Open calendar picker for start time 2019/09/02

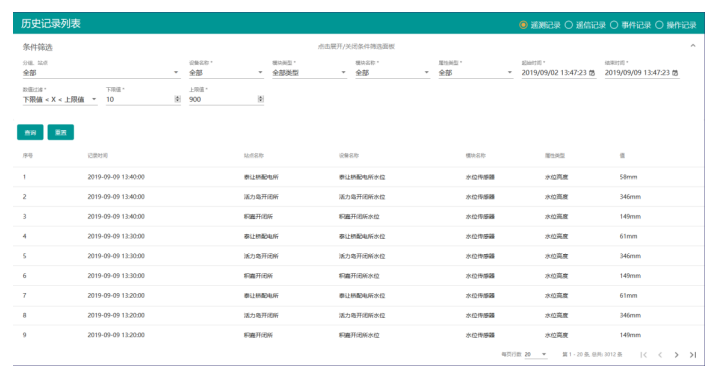pyautogui.click(x=592, y=73)
